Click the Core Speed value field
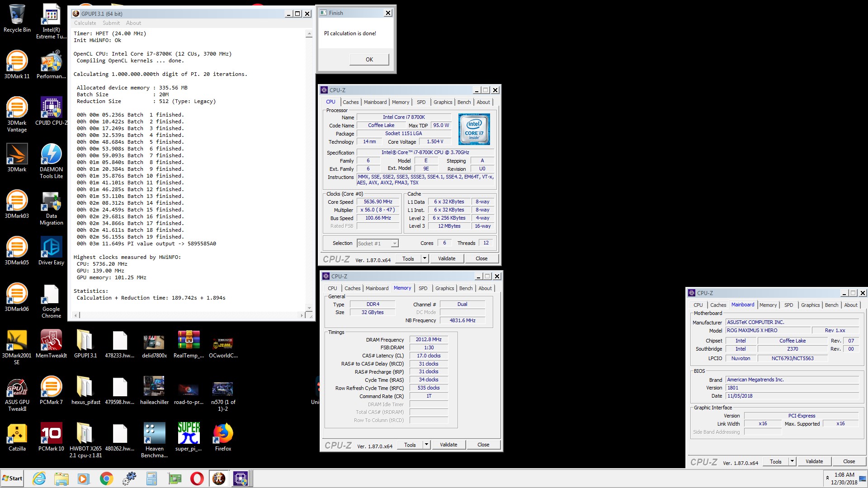868x488 pixels. click(x=378, y=202)
